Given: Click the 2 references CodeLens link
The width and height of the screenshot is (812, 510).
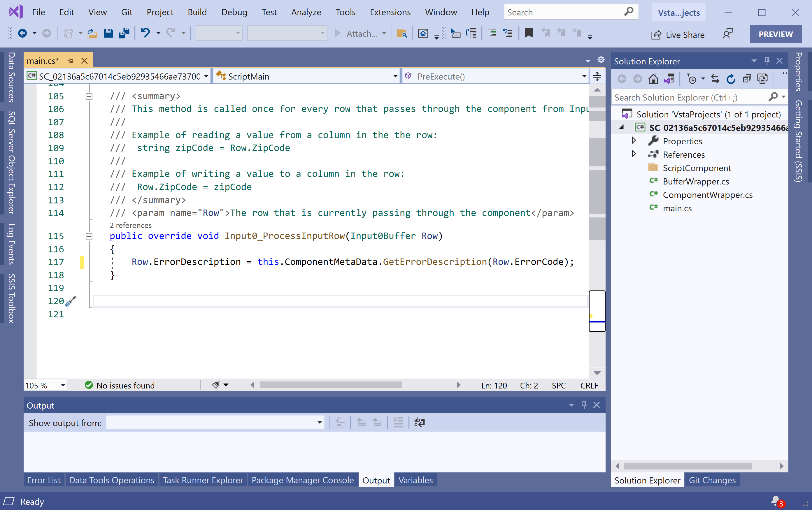Looking at the screenshot, I should pyautogui.click(x=131, y=225).
